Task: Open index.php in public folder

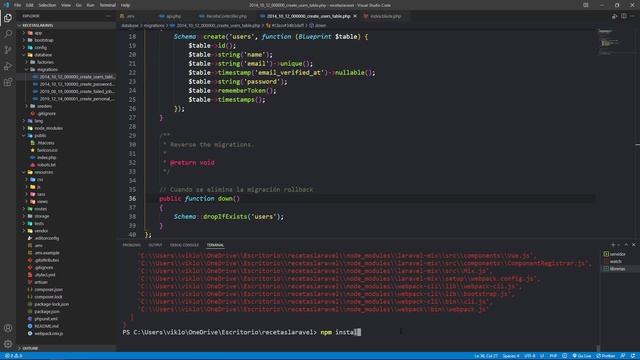Action: tap(46, 158)
